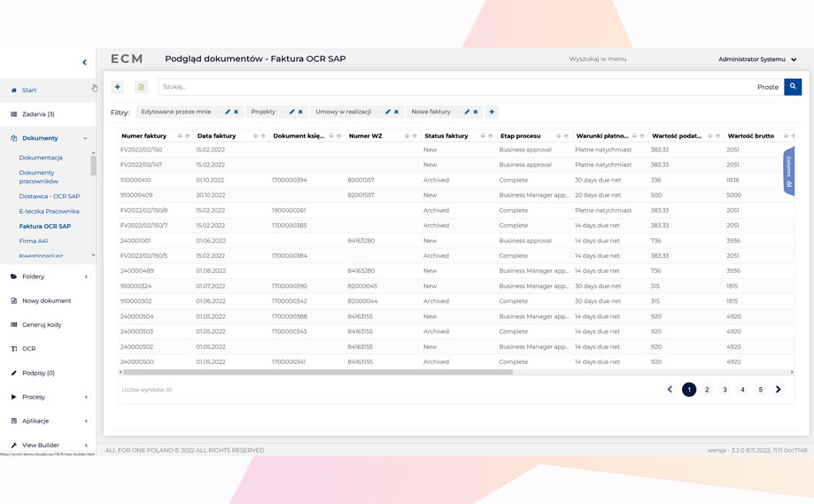Viewport: 814px width, 504px height.
Task: Click the blue magnifier search button
Action: 793,87
